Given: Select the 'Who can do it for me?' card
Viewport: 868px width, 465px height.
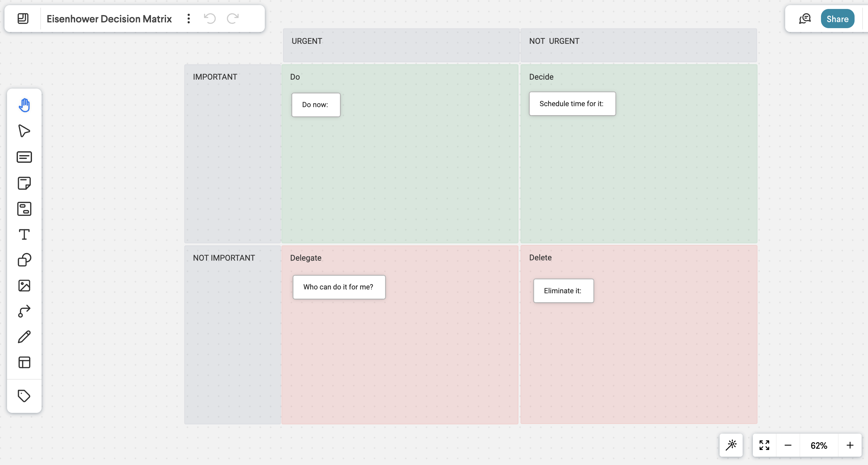Looking at the screenshot, I should click(x=339, y=287).
